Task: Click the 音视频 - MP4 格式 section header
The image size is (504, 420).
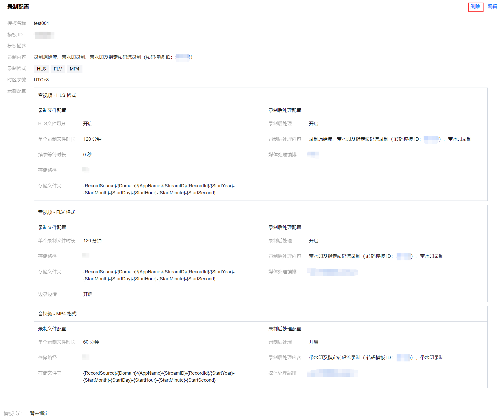Action: click(57, 314)
